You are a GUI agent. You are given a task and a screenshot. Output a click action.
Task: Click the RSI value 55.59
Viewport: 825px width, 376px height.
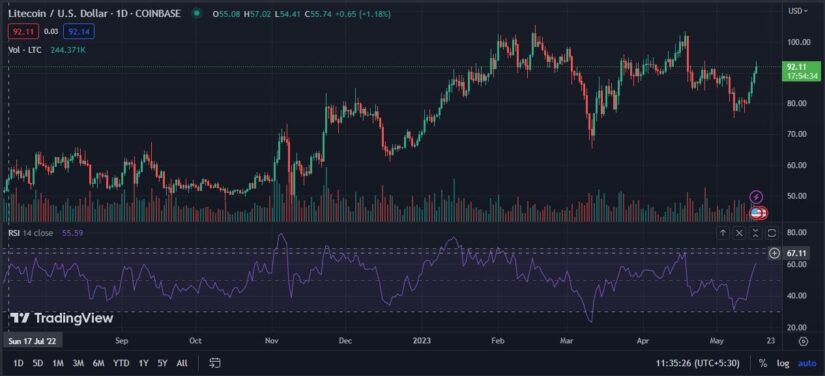point(73,232)
